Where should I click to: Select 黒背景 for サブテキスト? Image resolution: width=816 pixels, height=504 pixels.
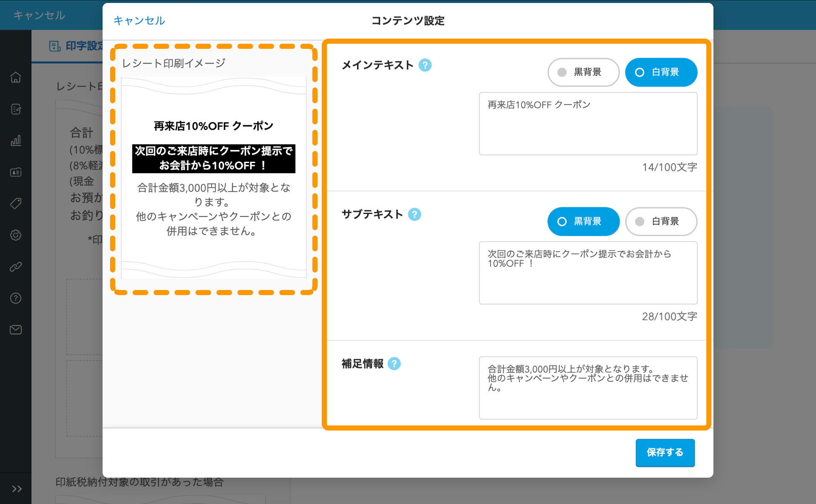584,221
